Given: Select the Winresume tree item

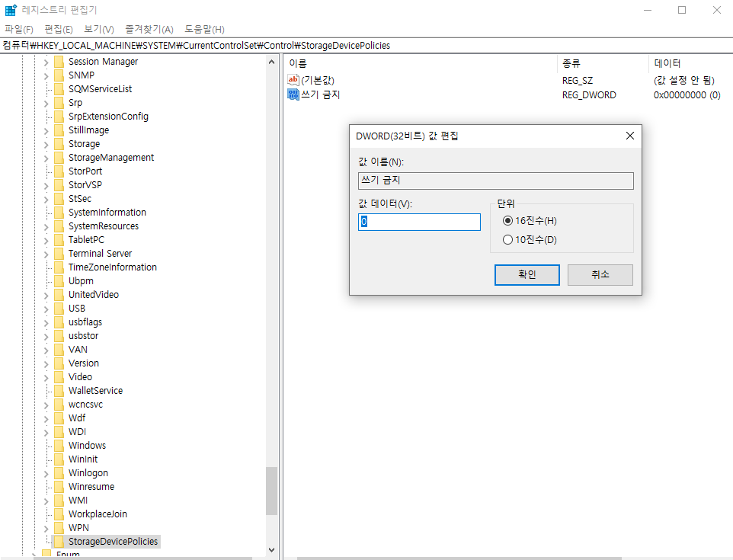Looking at the screenshot, I should click(91, 487).
